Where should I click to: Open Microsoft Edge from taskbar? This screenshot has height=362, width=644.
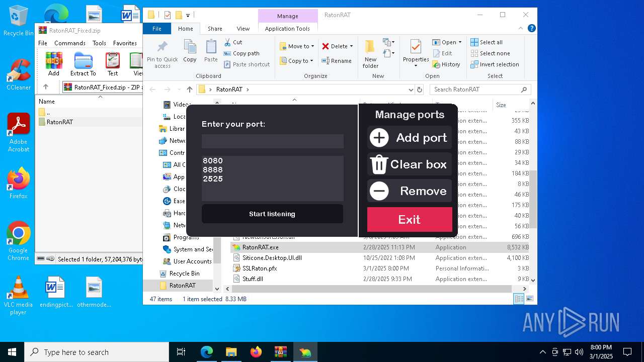tap(207, 352)
